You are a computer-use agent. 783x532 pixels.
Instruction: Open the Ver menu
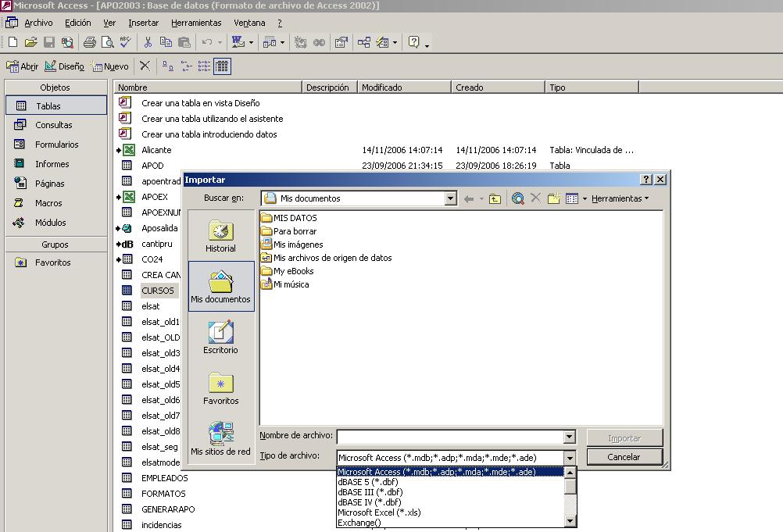[109, 23]
